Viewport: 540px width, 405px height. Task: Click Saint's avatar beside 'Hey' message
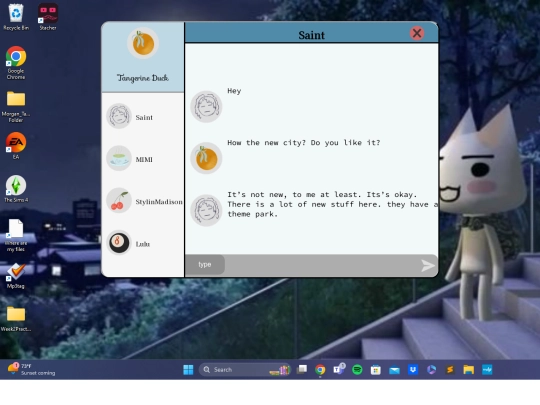[x=206, y=106]
